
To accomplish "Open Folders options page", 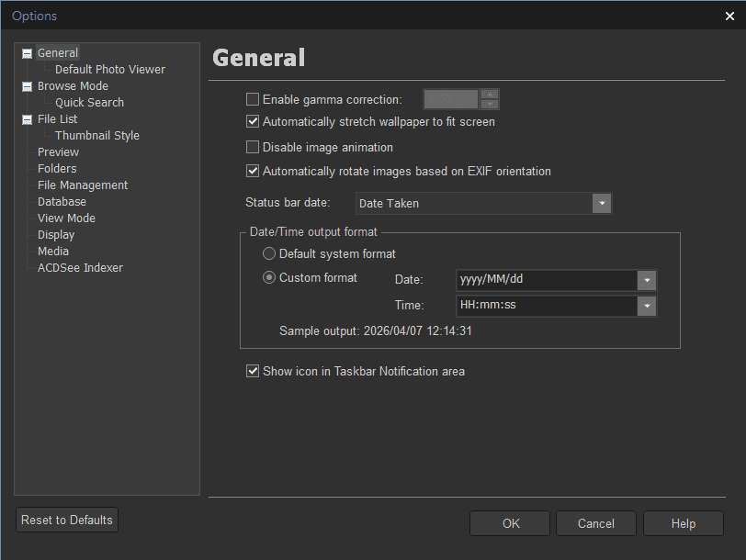I will point(57,169).
